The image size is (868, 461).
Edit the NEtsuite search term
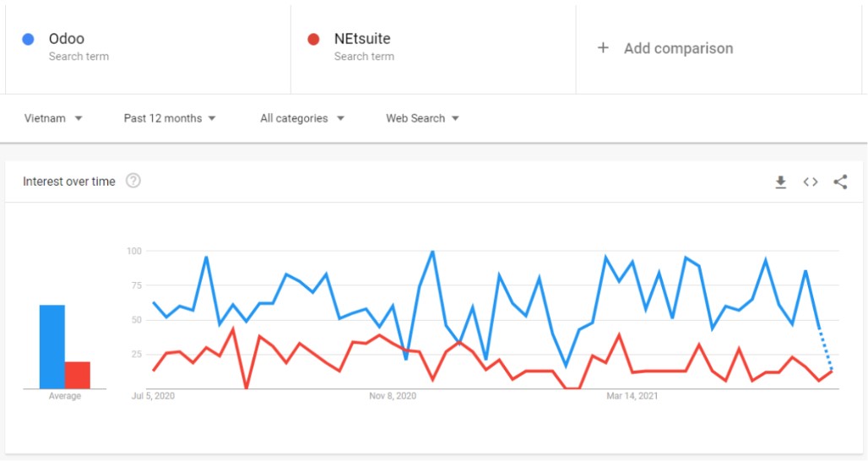(362, 39)
